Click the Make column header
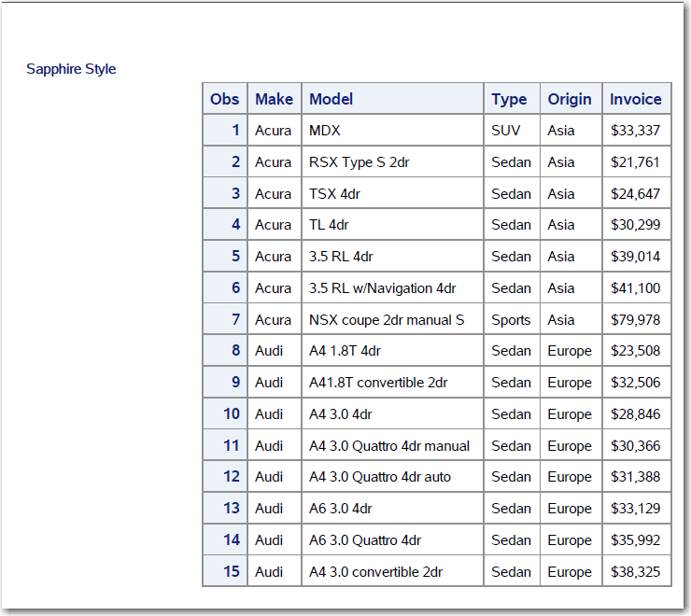The height and width of the screenshot is (616, 691). (274, 99)
